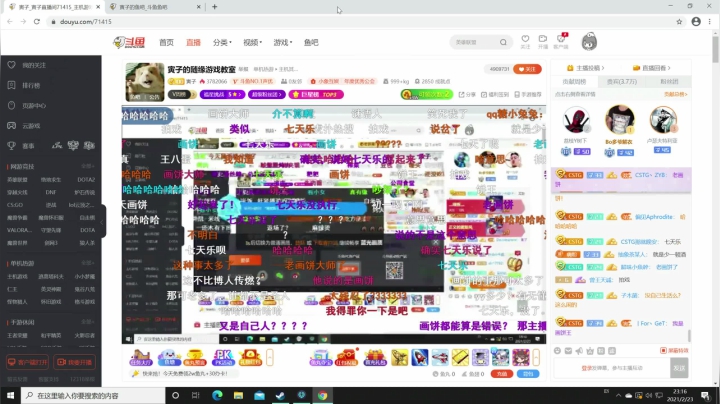720x404 pixels.
Task: Open the 主播投稿 link
Action: [x=586, y=68]
